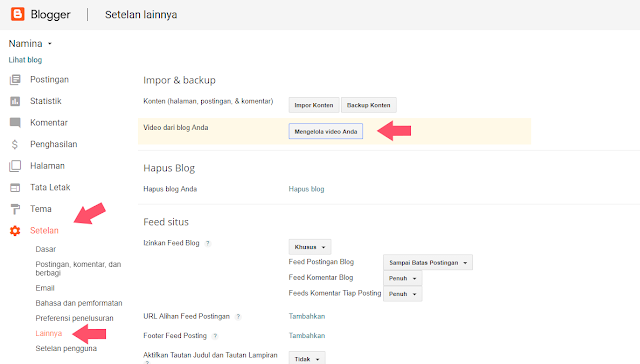640x364 pixels.
Task: Open Email settings submenu
Action: coord(45,288)
